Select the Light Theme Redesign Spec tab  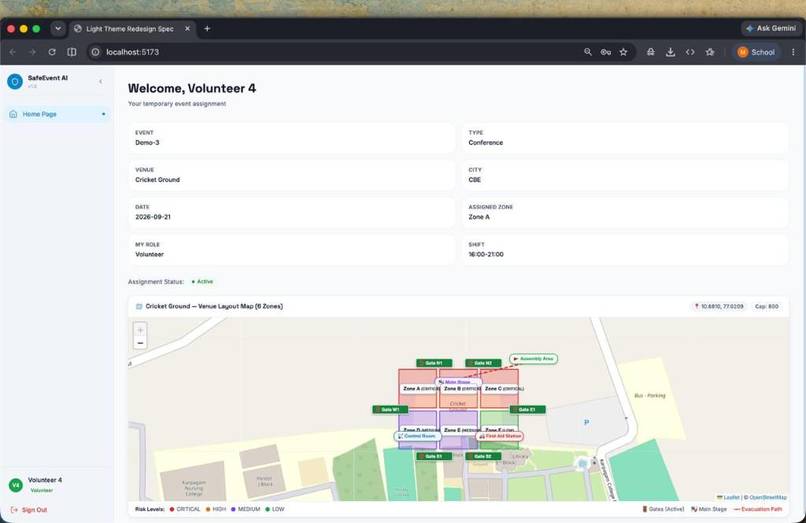[131, 29]
